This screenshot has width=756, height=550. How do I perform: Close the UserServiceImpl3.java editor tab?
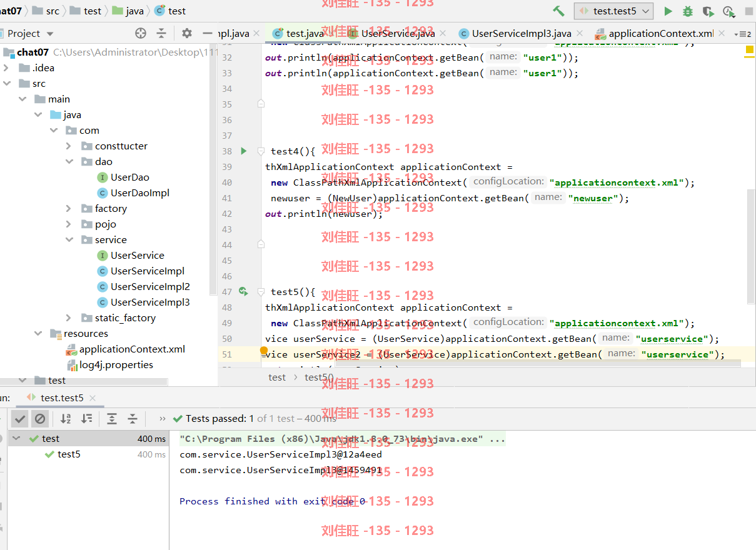pyautogui.click(x=579, y=34)
